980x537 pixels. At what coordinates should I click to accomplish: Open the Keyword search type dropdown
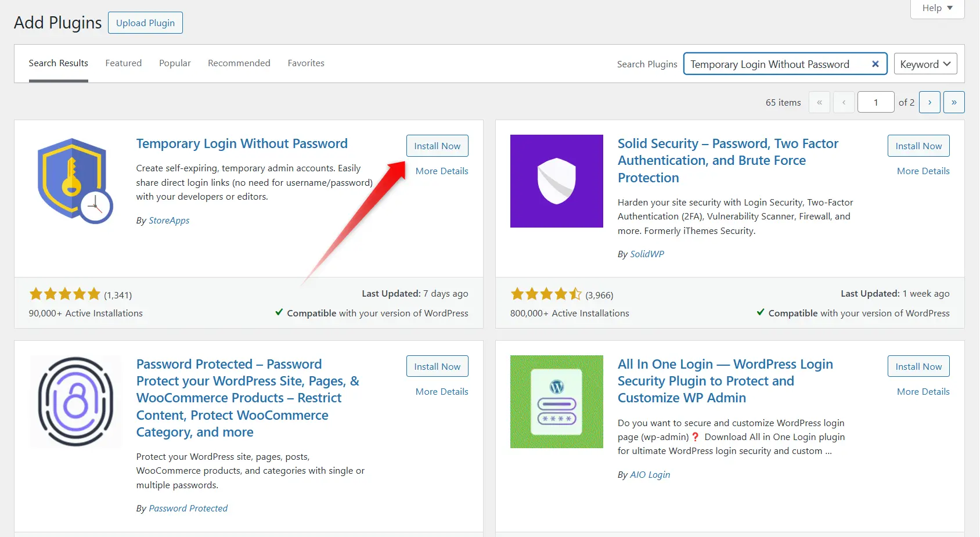tap(925, 64)
